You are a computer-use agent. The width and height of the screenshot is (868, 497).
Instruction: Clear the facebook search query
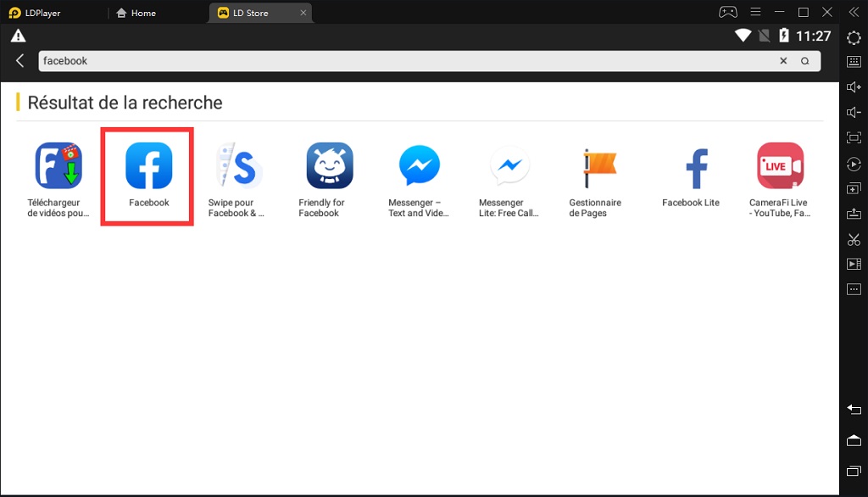pos(782,60)
